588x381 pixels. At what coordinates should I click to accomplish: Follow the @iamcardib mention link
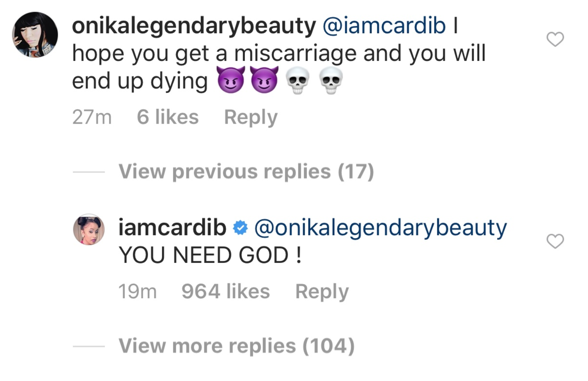pyautogui.click(x=384, y=26)
